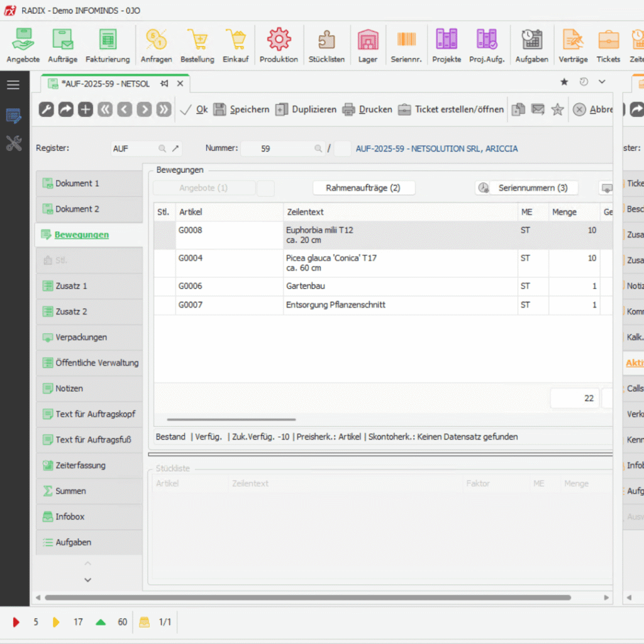644x644 pixels.
Task: Open the Anfragen module
Action: (x=156, y=45)
